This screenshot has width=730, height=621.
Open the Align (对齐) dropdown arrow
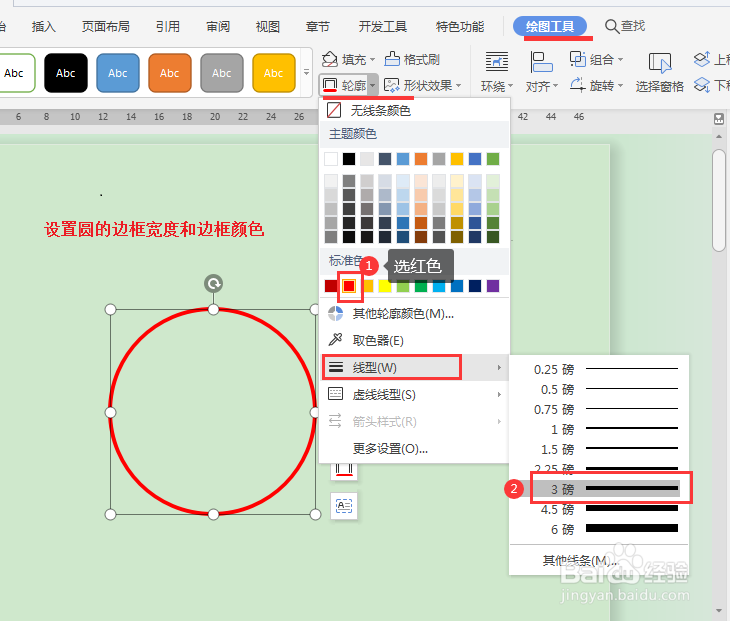[x=555, y=86]
